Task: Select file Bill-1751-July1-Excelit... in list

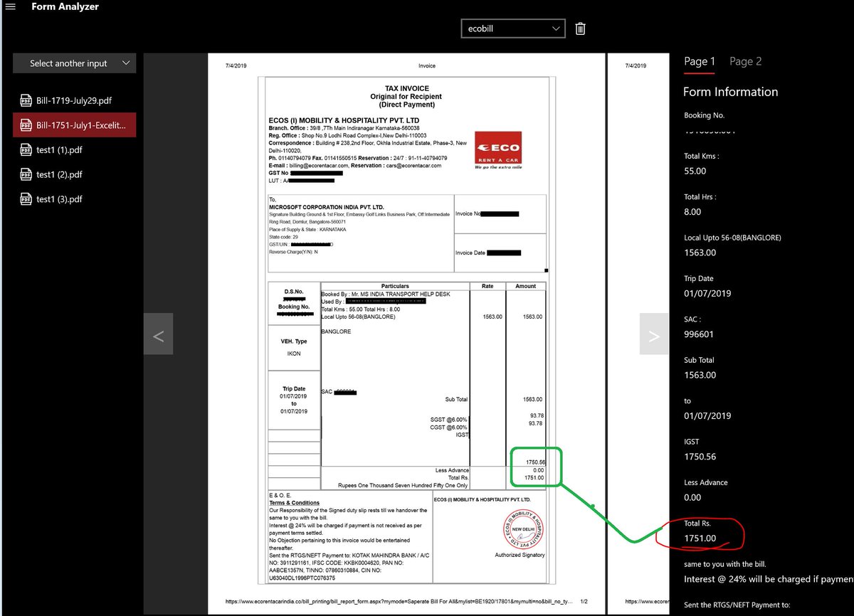Action: [x=74, y=125]
